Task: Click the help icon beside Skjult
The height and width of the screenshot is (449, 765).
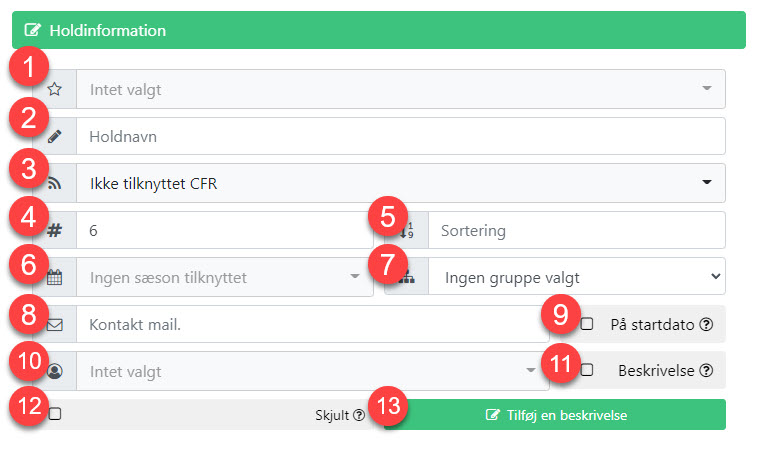Action: click(359, 415)
